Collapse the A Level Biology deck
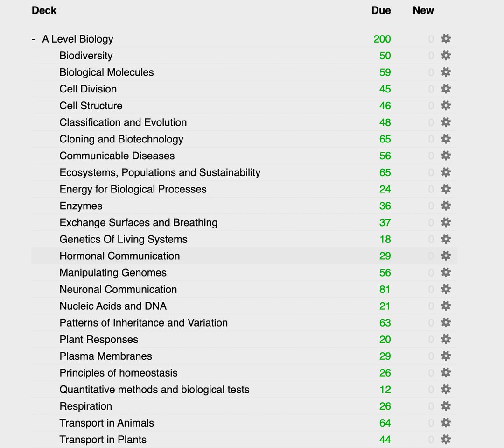This screenshot has width=504, height=448. [x=33, y=39]
